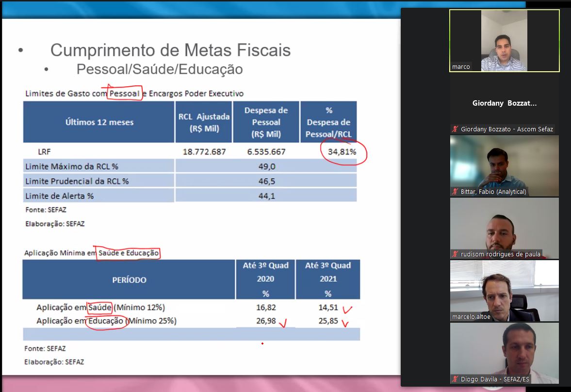Click the Educação 2020 value 26,98
The width and height of the screenshot is (571, 392).
[x=266, y=321]
